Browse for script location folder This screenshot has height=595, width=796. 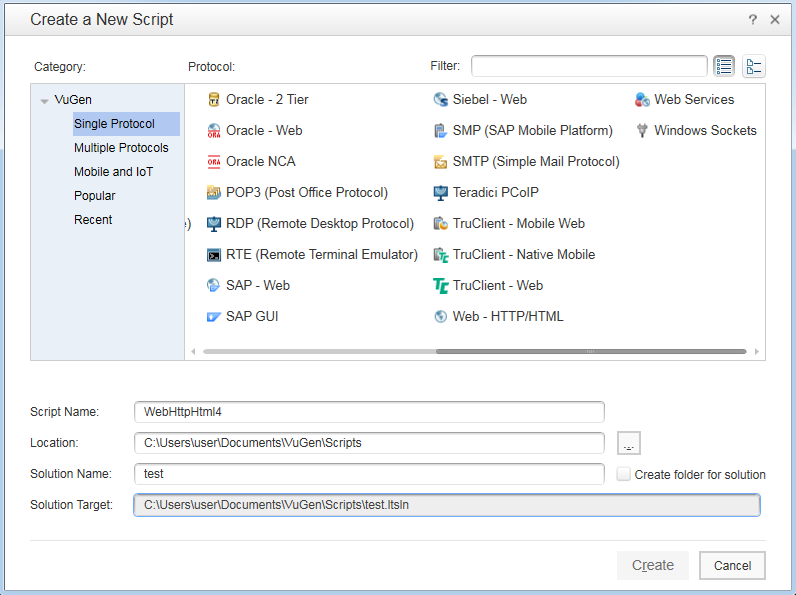coord(628,443)
